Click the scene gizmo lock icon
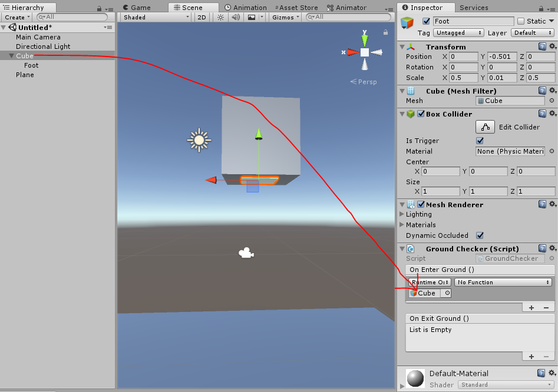Image resolution: width=558 pixels, height=392 pixels. click(x=385, y=32)
